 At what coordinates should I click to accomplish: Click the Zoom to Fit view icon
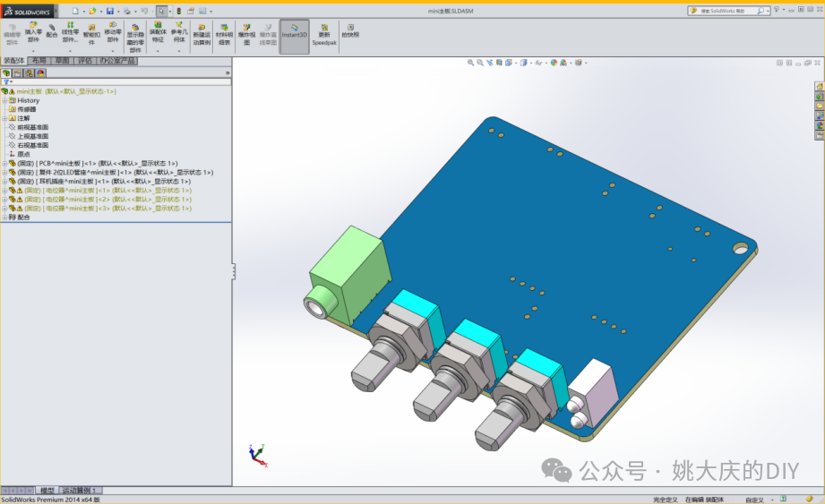pyautogui.click(x=471, y=63)
